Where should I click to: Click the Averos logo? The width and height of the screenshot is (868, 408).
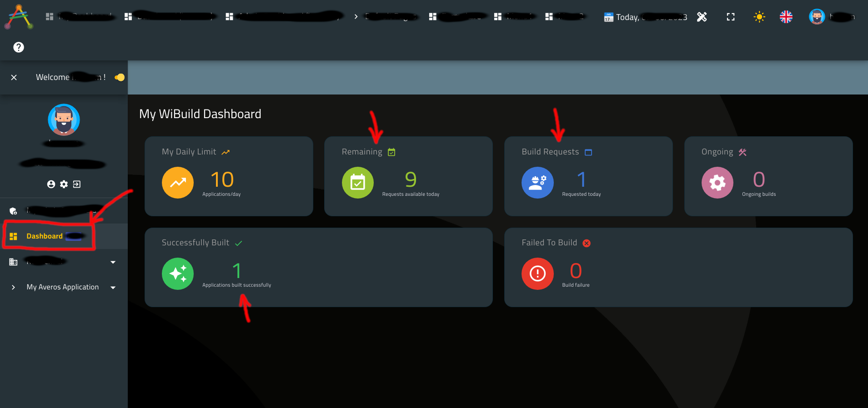[x=19, y=17]
